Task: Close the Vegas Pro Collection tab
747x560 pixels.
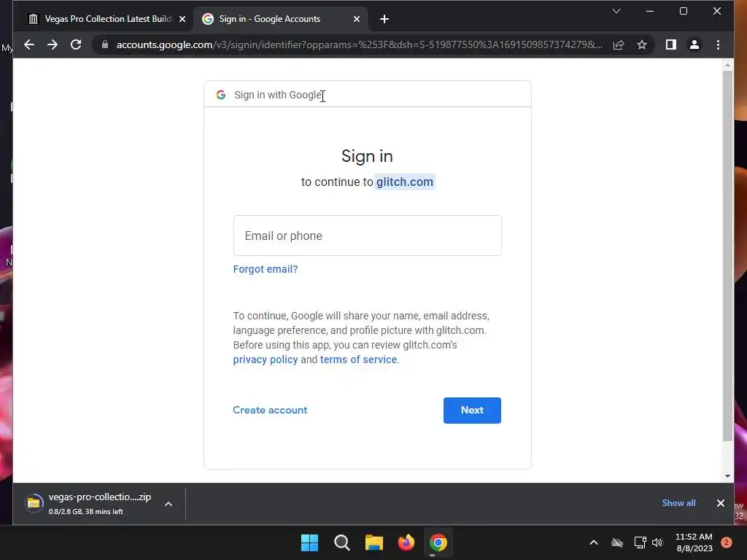Action: coord(182,19)
